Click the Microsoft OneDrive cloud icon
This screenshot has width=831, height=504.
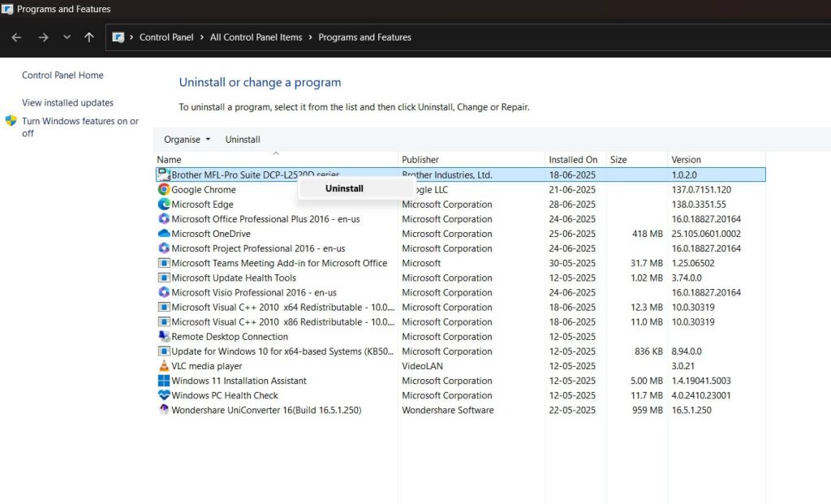point(164,233)
